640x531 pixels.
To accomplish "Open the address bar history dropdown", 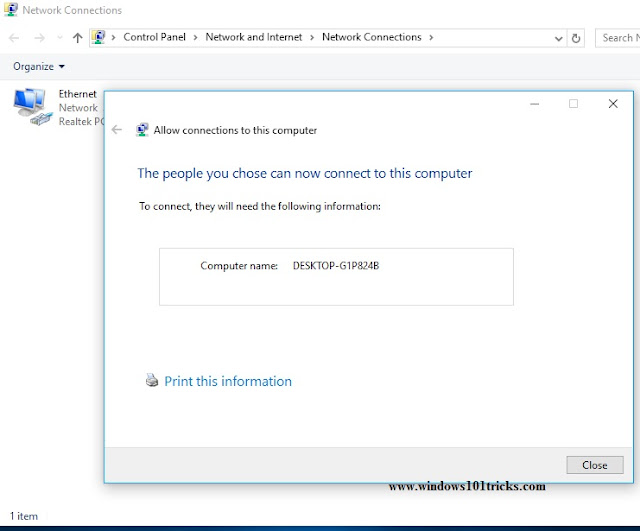I will (x=558, y=39).
